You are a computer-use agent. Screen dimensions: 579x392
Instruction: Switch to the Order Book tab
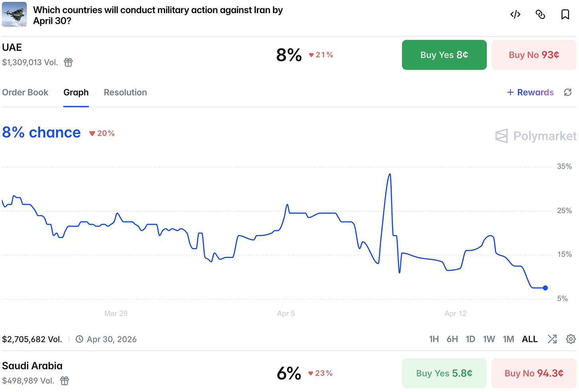click(x=25, y=92)
